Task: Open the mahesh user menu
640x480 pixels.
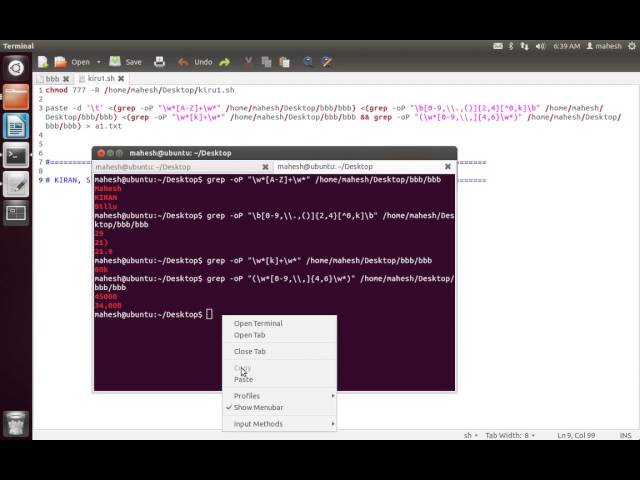Action: pos(604,46)
